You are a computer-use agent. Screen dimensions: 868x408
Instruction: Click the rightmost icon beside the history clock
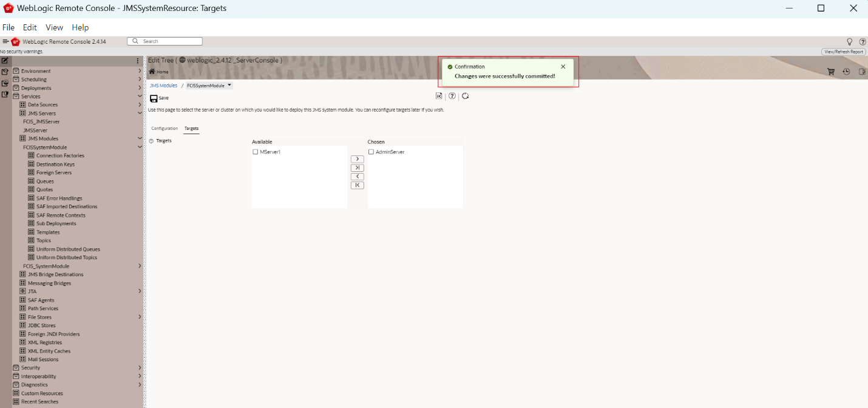click(x=861, y=72)
